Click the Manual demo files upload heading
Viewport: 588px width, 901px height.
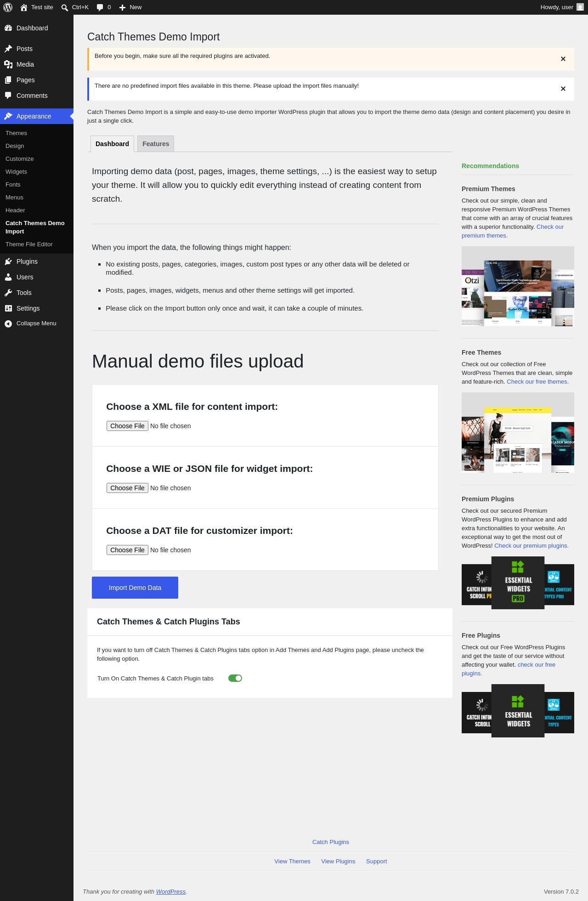point(198,362)
